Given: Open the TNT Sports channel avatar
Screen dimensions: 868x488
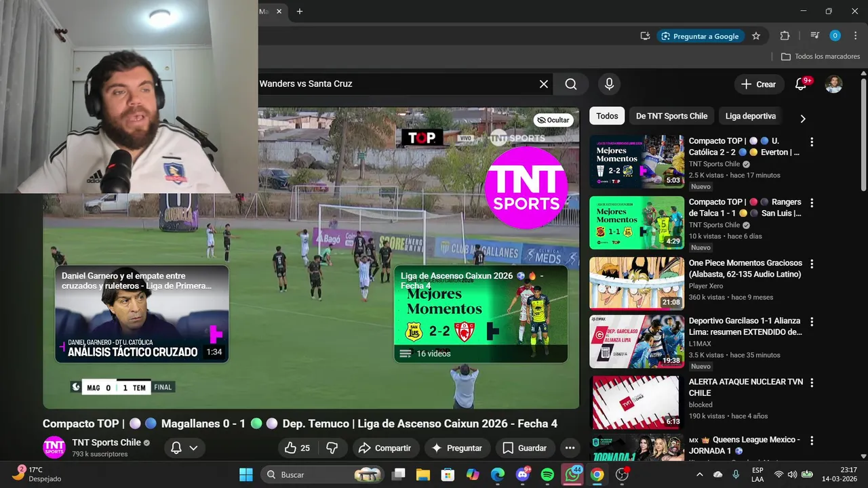Looking at the screenshot, I should [54, 447].
